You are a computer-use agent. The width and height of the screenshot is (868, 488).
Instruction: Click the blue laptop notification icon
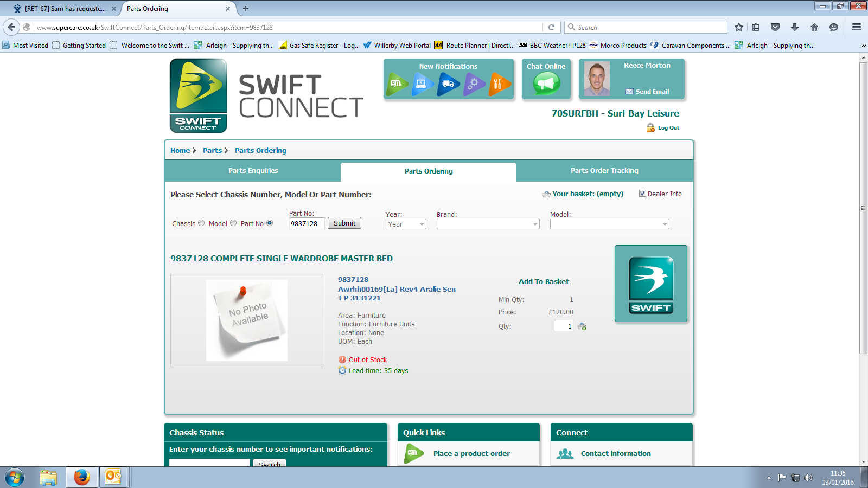click(423, 84)
